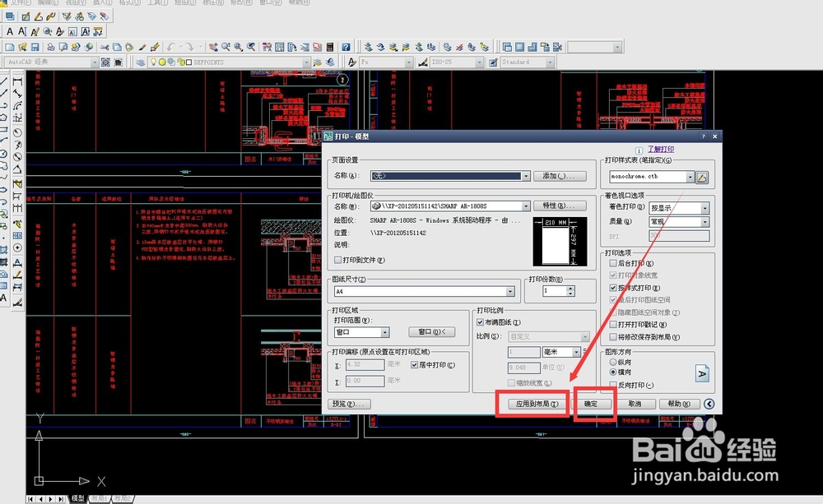823x504 pixels.
Task: Click the Cancel (取消) button
Action: tap(635, 404)
